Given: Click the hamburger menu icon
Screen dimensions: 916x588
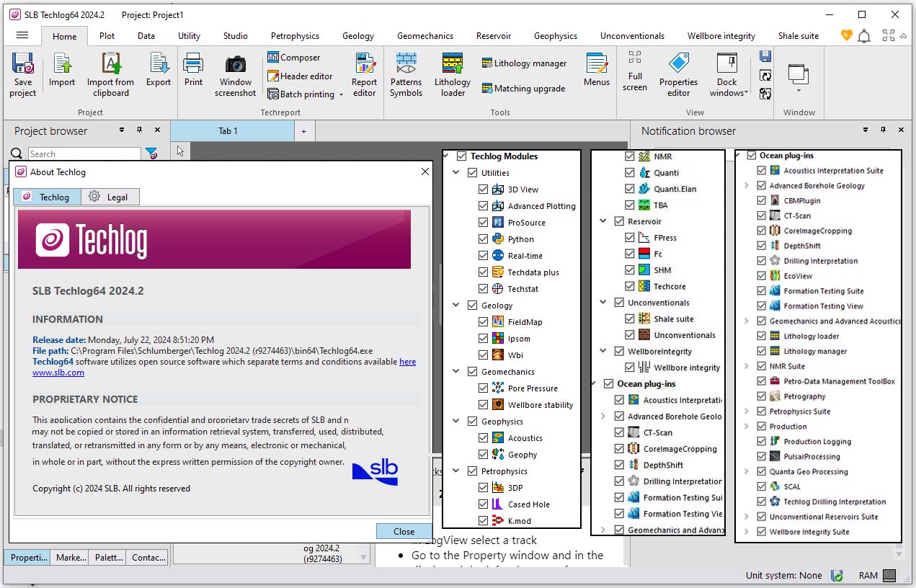Looking at the screenshot, I should (x=22, y=35).
